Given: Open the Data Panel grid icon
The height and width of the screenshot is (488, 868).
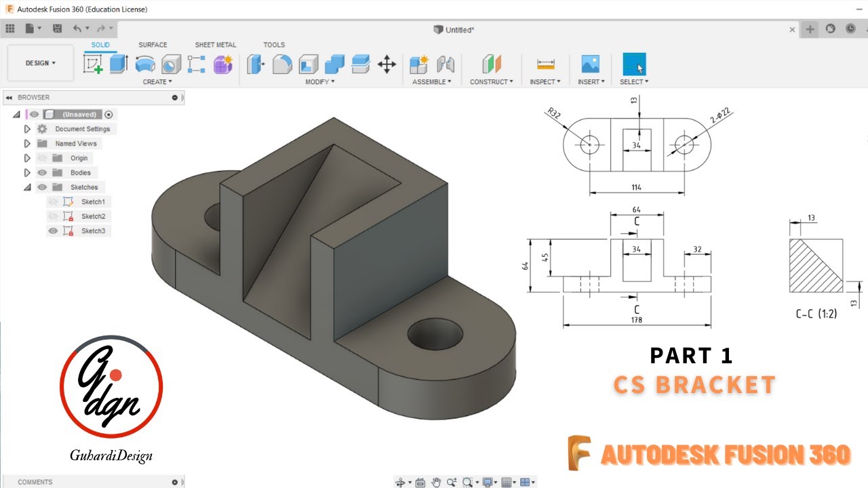Looking at the screenshot, I should (10, 28).
